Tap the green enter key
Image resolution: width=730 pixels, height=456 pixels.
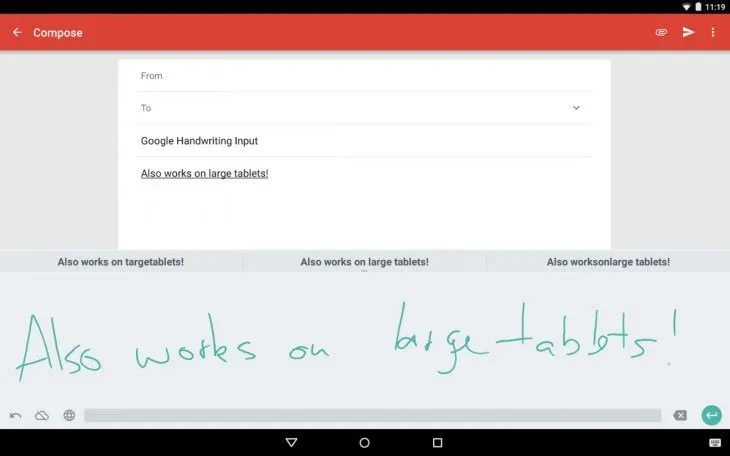click(711, 415)
